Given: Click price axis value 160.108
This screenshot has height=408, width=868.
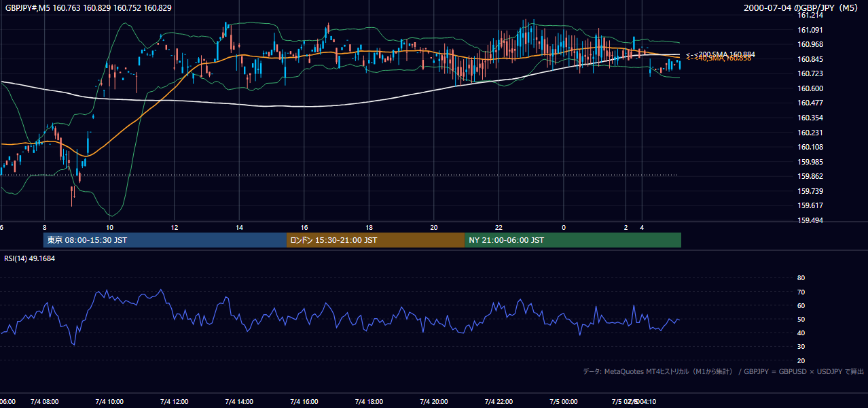Looking at the screenshot, I should coord(810,147).
